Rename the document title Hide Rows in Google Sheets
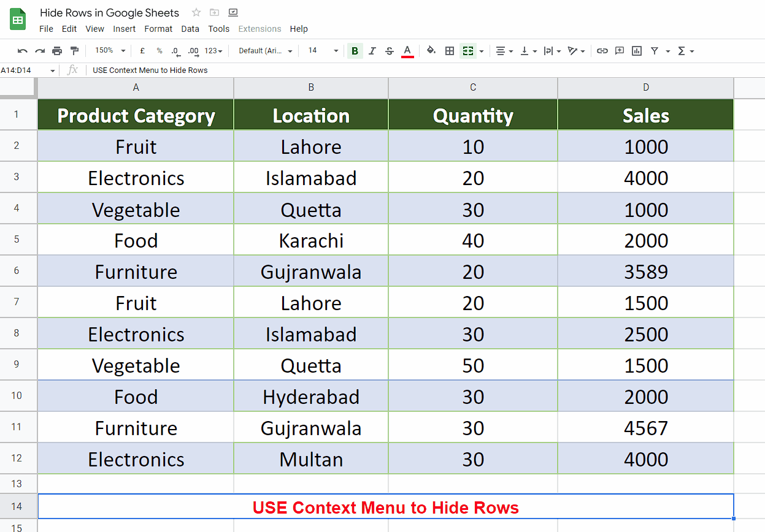 110,13
